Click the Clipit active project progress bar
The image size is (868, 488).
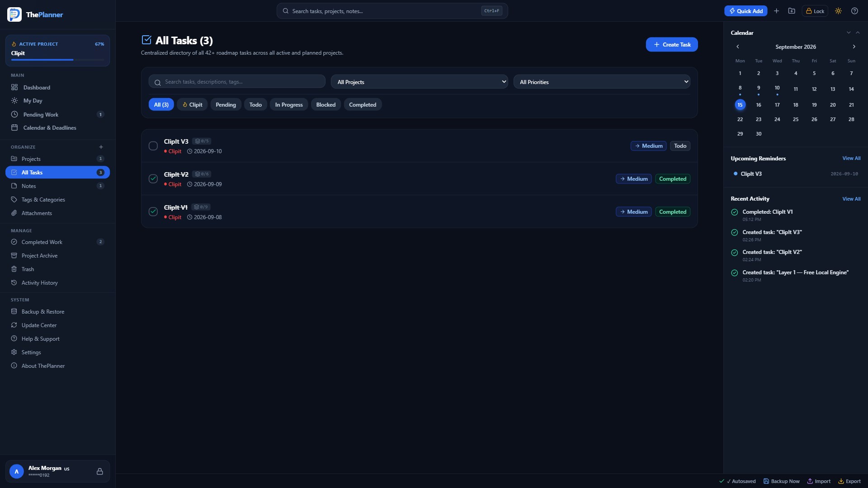57,60
